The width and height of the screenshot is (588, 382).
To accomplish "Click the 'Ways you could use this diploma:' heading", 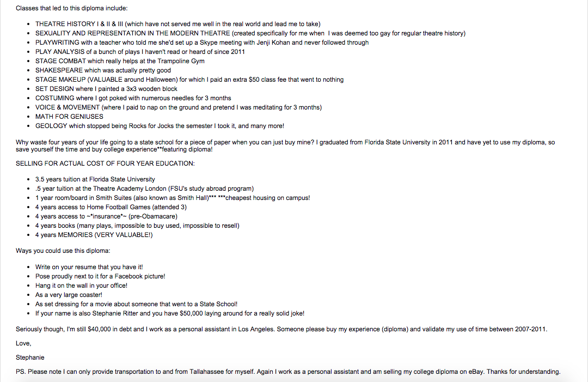I will (x=63, y=251).
